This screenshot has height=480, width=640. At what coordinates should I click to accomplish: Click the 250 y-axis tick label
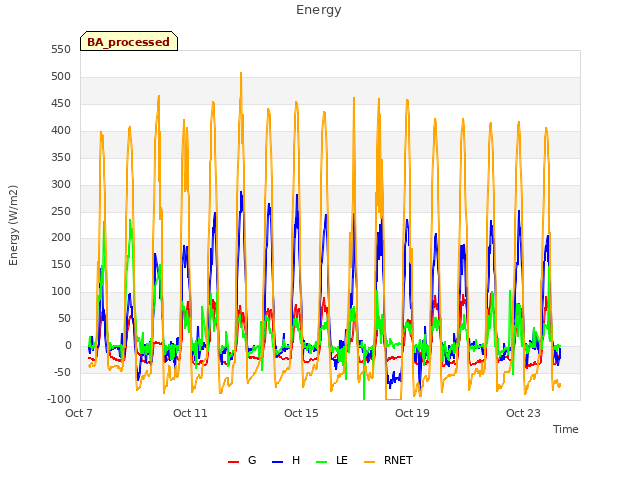pyautogui.click(x=61, y=211)
